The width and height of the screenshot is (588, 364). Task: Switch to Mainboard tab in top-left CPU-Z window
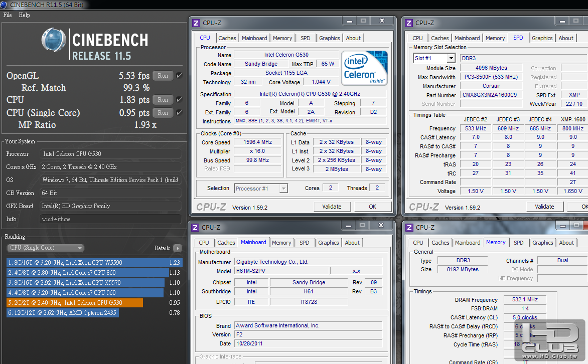(x=254, y=38)
